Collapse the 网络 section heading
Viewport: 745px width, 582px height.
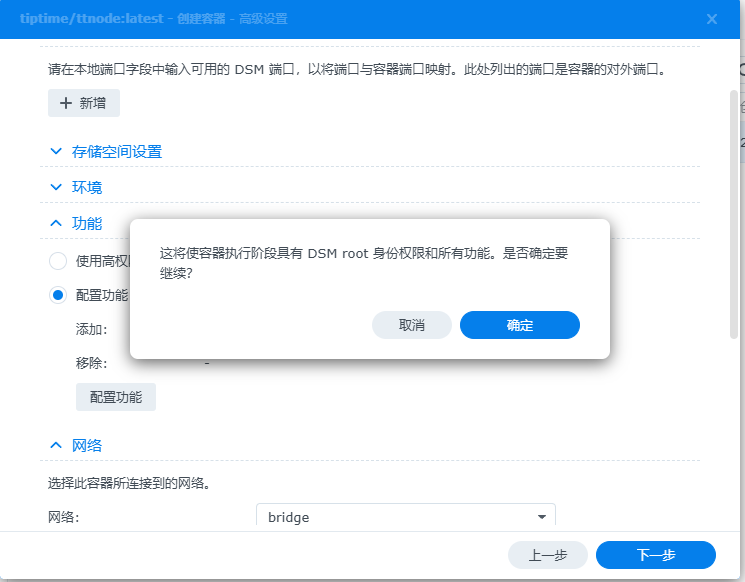(87, 446)
